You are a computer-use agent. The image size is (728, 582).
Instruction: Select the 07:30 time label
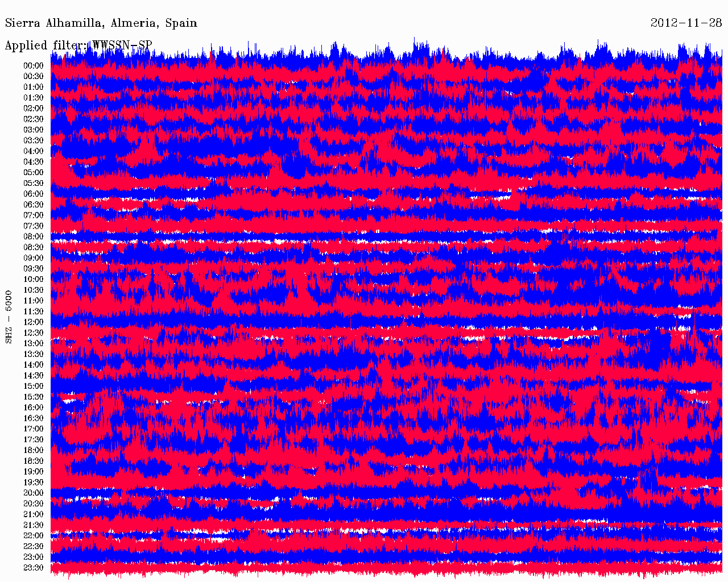(x=34, y=226)
